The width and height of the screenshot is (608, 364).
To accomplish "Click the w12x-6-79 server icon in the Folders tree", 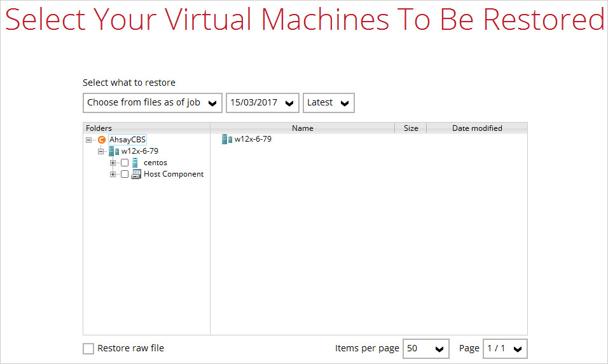I will point(114,151).
